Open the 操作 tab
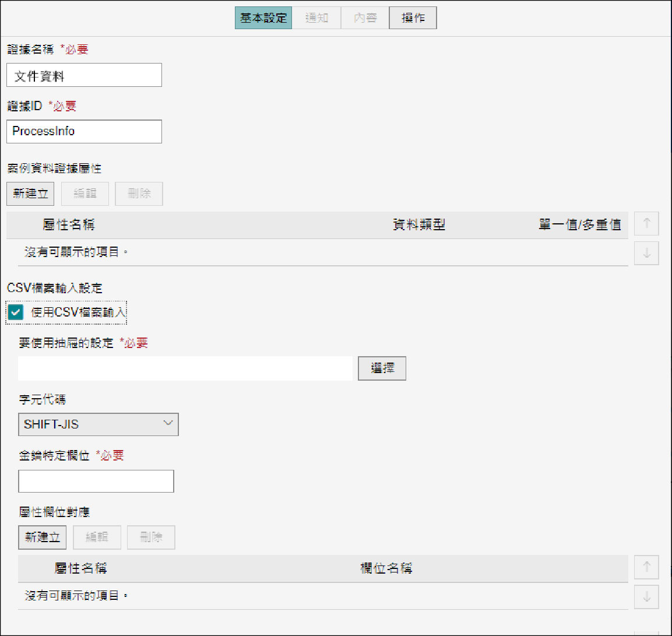Viewport: 672px width, 636px height. (x=413, y=18)
